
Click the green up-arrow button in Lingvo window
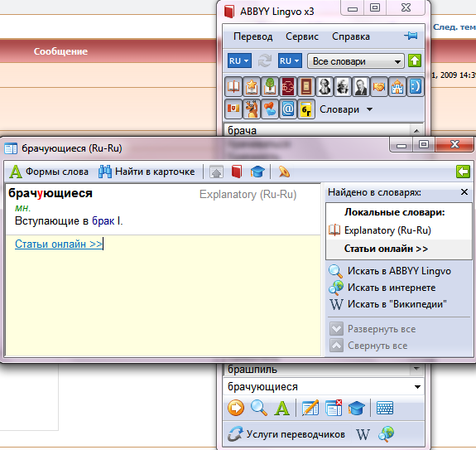(415, 60)
